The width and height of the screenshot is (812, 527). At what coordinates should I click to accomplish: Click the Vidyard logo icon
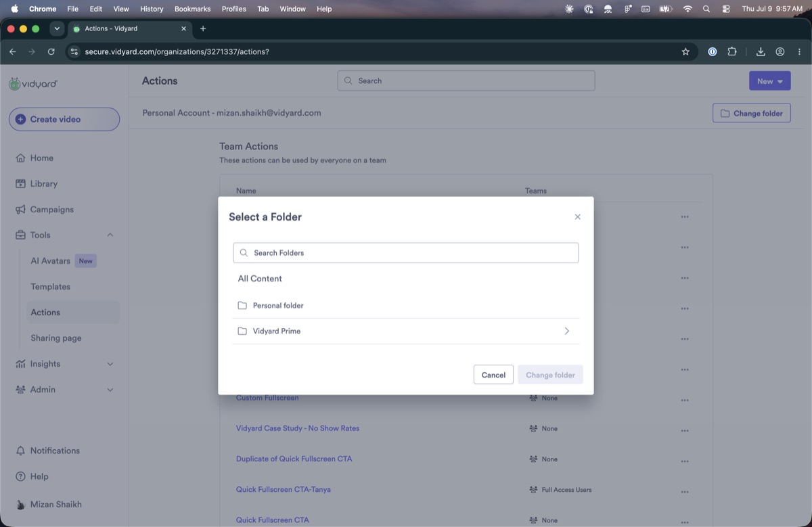click(x=14, y=84)
